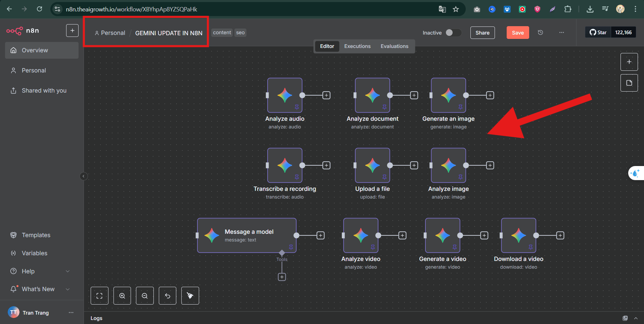644x324 pixels.
Task: Click the Analyze audio Gemini node
Action: tap(285, 95)
